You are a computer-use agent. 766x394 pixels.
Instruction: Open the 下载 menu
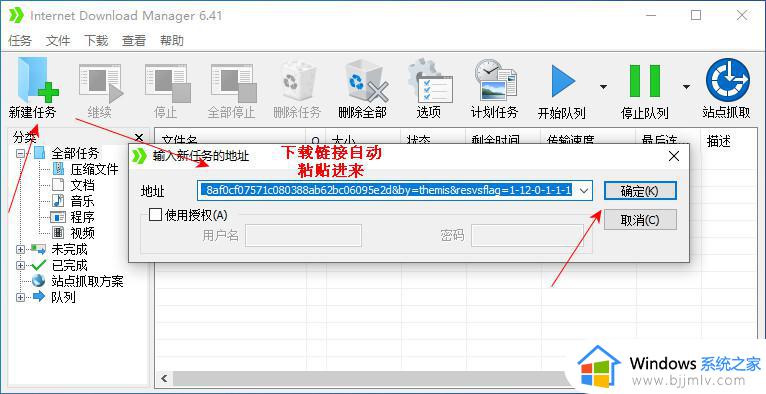pos(96,41)
